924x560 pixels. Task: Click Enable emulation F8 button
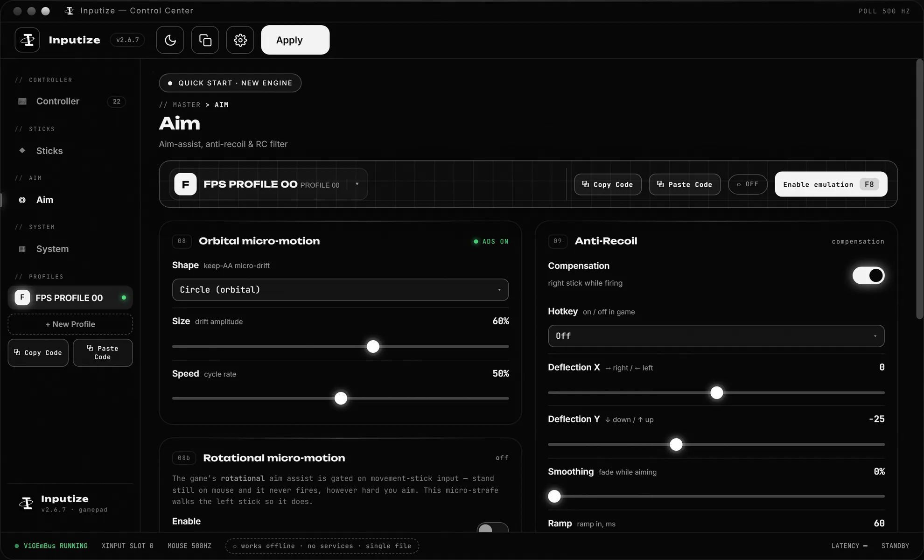[831, 184]
